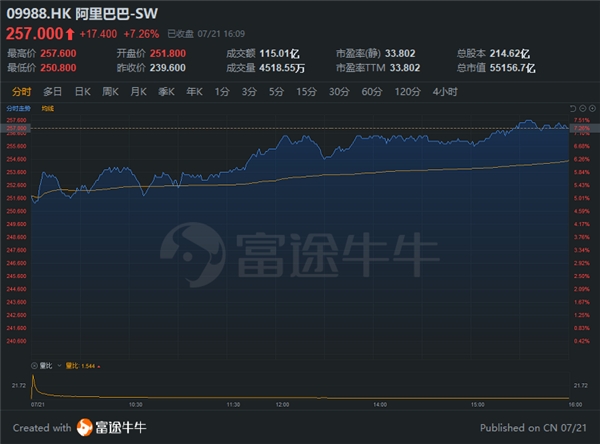Click the 最高价 257.600 value

pyautogui.click(x=59, y=54)
